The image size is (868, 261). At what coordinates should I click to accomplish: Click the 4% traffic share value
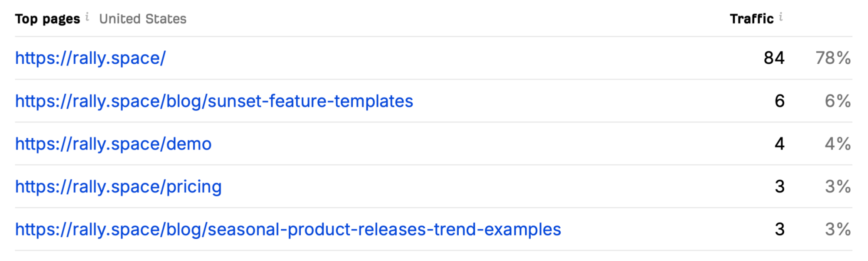(x=838, y=144)
